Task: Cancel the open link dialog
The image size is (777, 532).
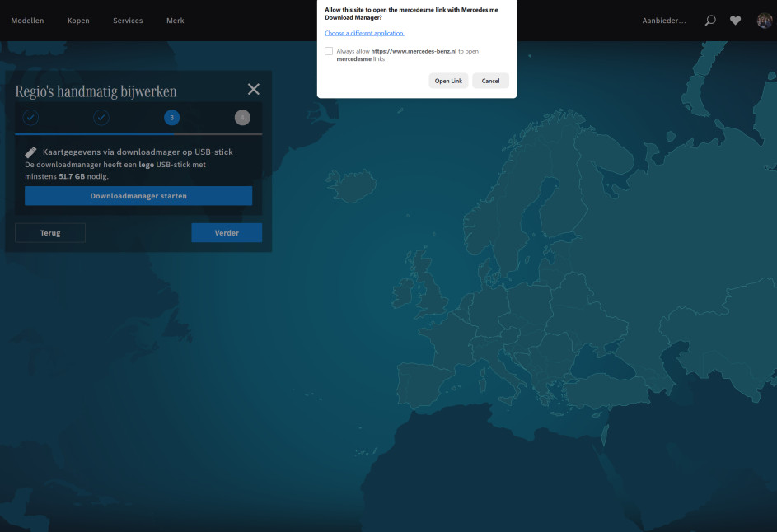Action: (x=490, y=81)
